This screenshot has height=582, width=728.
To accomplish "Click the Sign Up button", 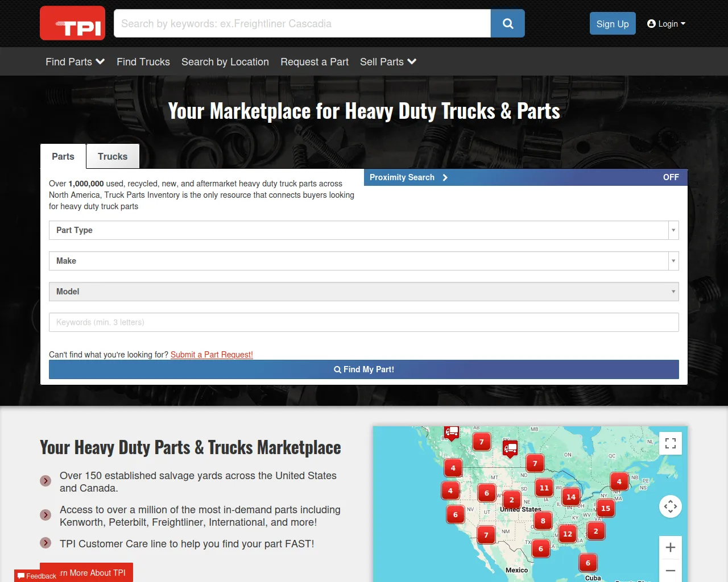I will [613, 23].
